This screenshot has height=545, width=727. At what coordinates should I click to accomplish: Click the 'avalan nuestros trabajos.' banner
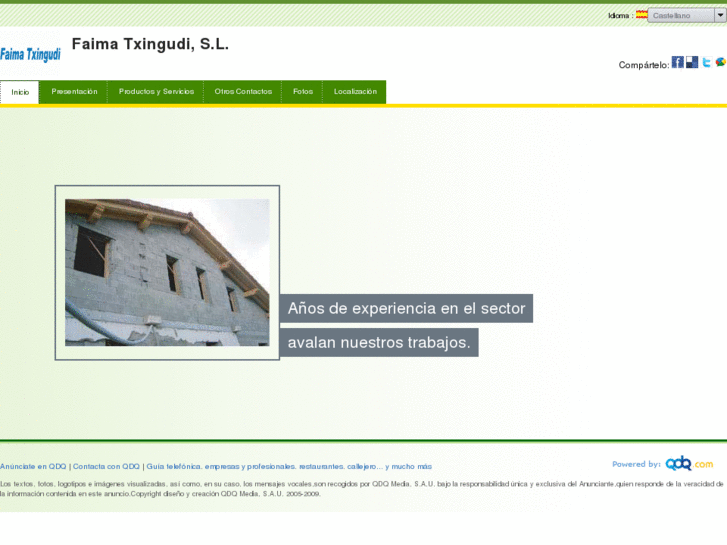coord(379,342)
